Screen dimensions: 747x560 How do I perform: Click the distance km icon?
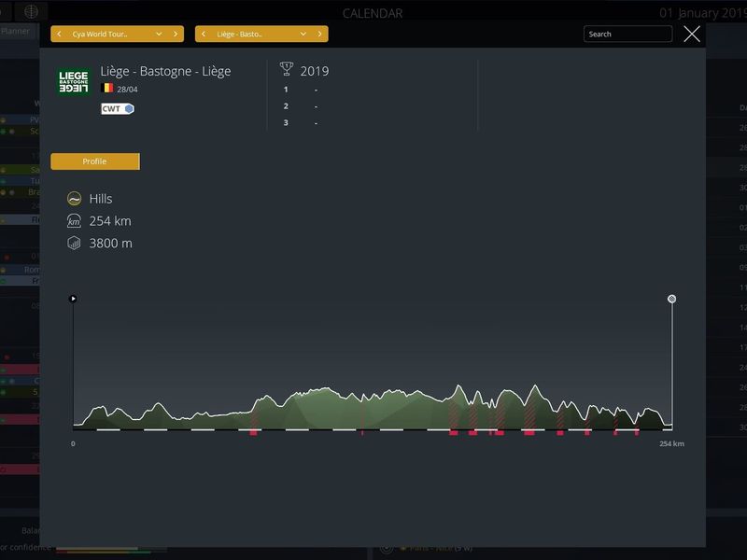click(x=74, y=221)
